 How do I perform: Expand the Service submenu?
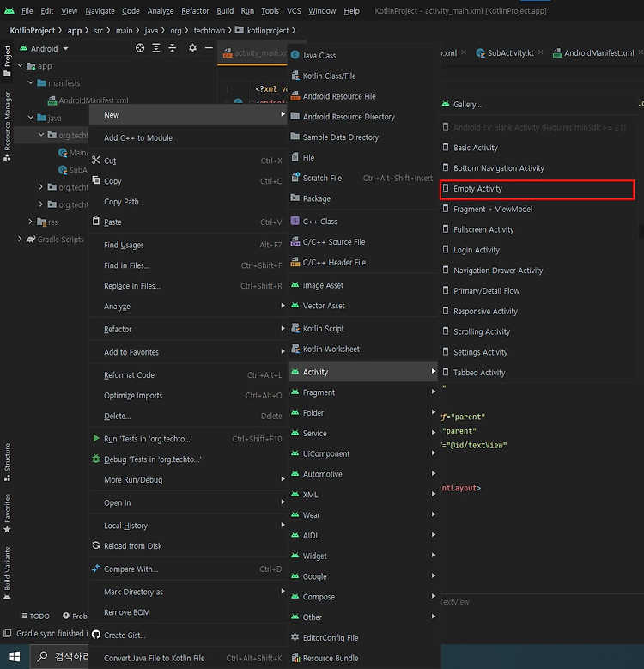362,434
